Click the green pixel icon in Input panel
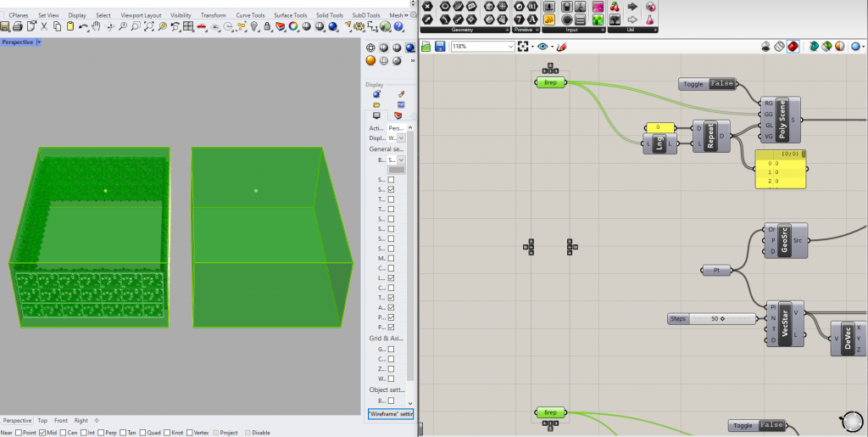Image resolution: width=868 pixels, height=437 pixels. (x=598, y=20)
